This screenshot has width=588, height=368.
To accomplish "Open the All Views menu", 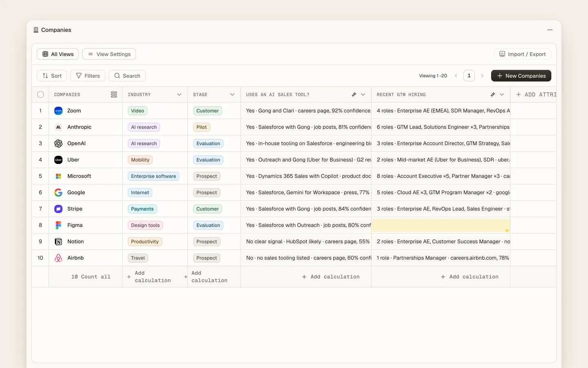I will point(58,54).
